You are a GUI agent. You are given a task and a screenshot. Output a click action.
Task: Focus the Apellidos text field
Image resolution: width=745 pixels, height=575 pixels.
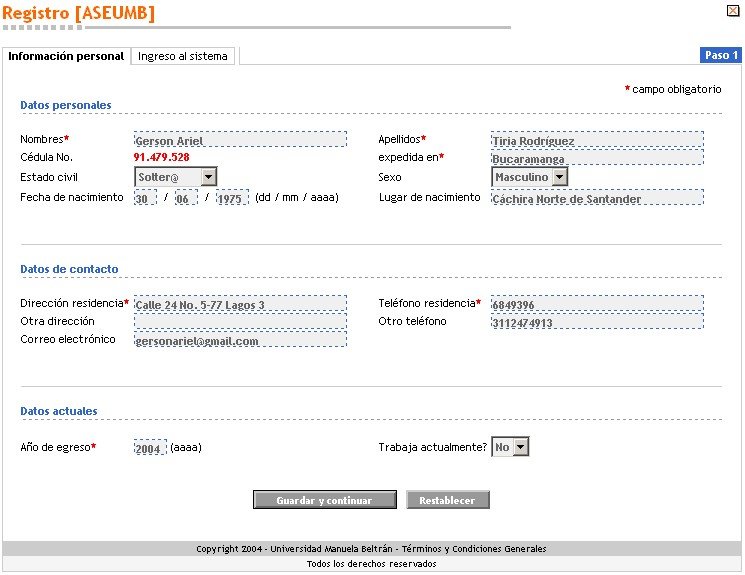coord(596,140)
